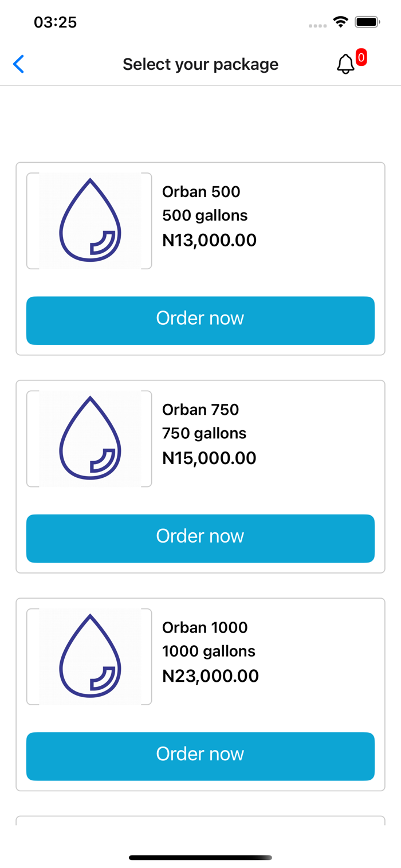
Task: Tap the red notification count badge
Action: click(361, 57)
